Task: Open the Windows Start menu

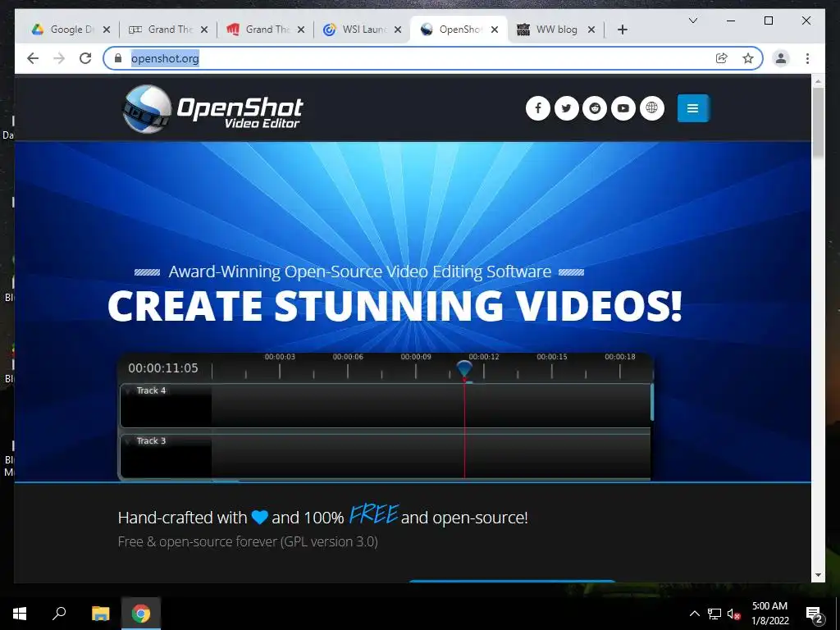Action: pyautogui.click(x=20, y=614)
